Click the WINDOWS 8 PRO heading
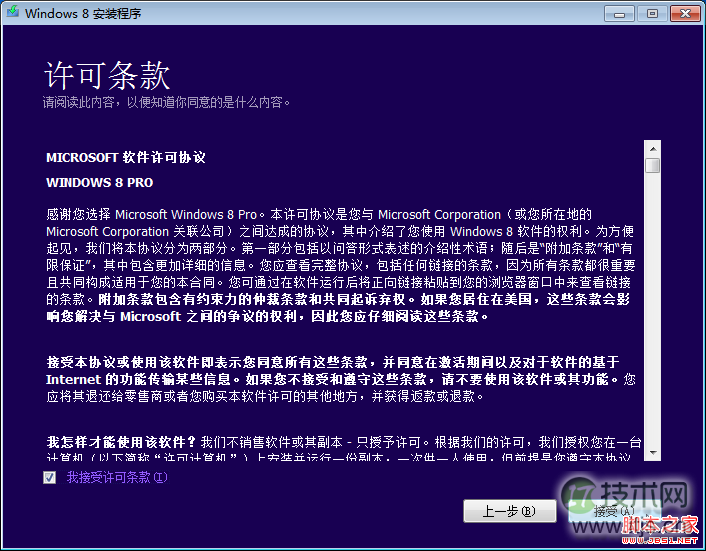Image resolution: width=706 pixels, height=551 pixels. 100,182
